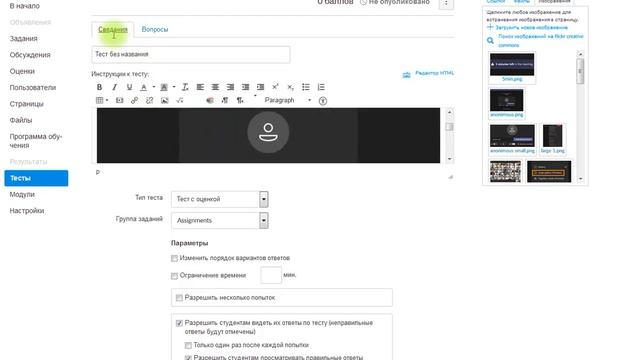Click the Flickr search magnifier icon

(x=490, y=40)
